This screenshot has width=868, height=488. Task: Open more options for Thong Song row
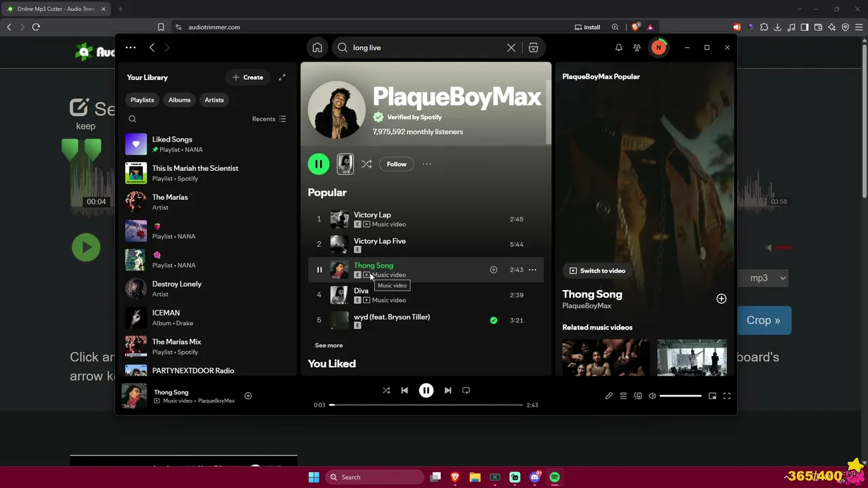(532, 270)
